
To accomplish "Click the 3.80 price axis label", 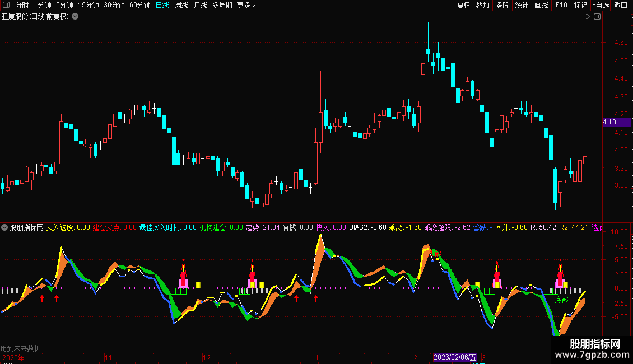I will [621, 185].
